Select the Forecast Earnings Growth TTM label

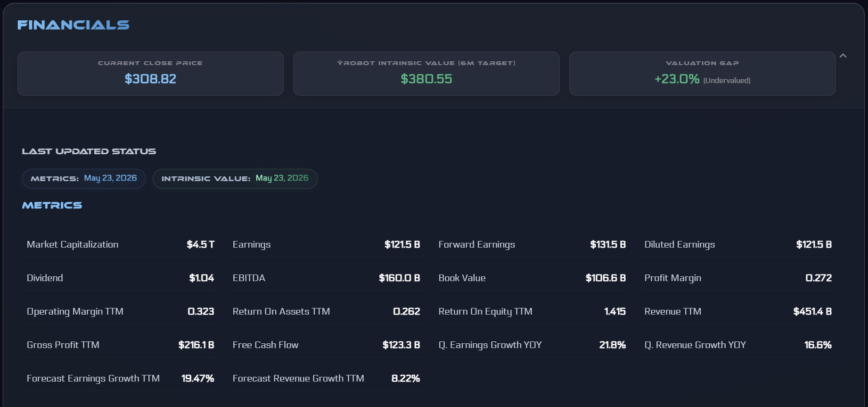coord(93,378)
